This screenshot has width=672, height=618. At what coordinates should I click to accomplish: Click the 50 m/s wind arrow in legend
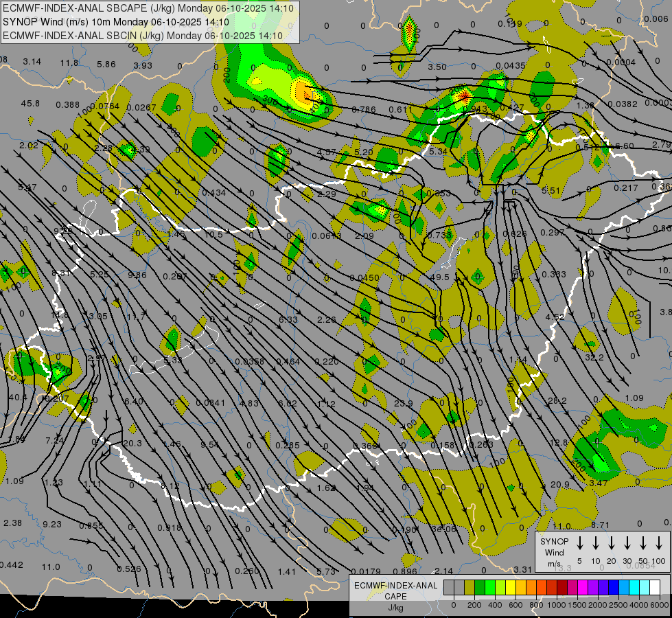coord(643,542)
